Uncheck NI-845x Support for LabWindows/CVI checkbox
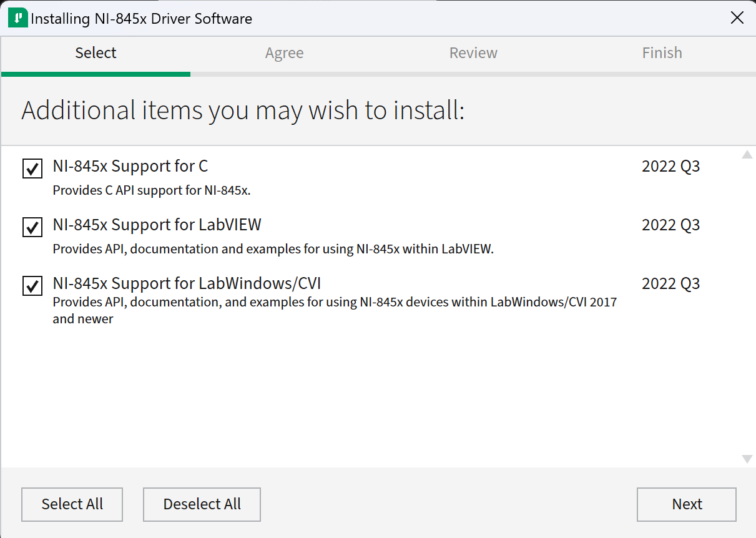The width and height of the screenshot is (756, 538). (x=32, y=286)
